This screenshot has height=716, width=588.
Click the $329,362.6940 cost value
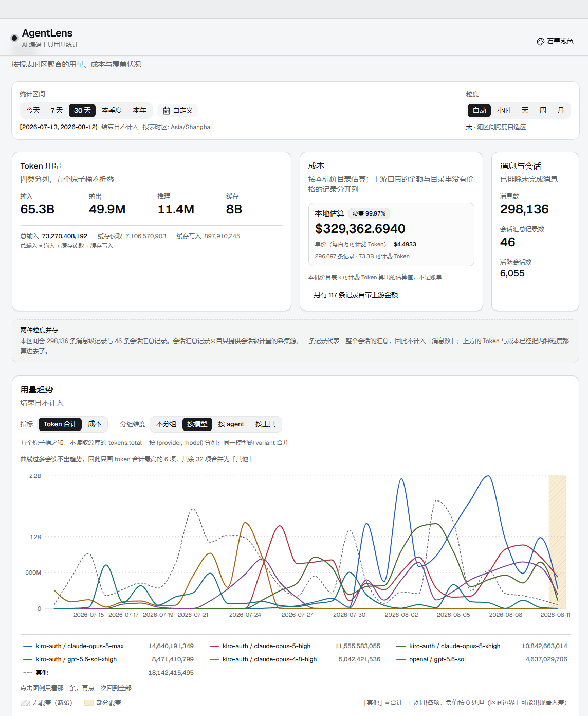pos(360,229)
